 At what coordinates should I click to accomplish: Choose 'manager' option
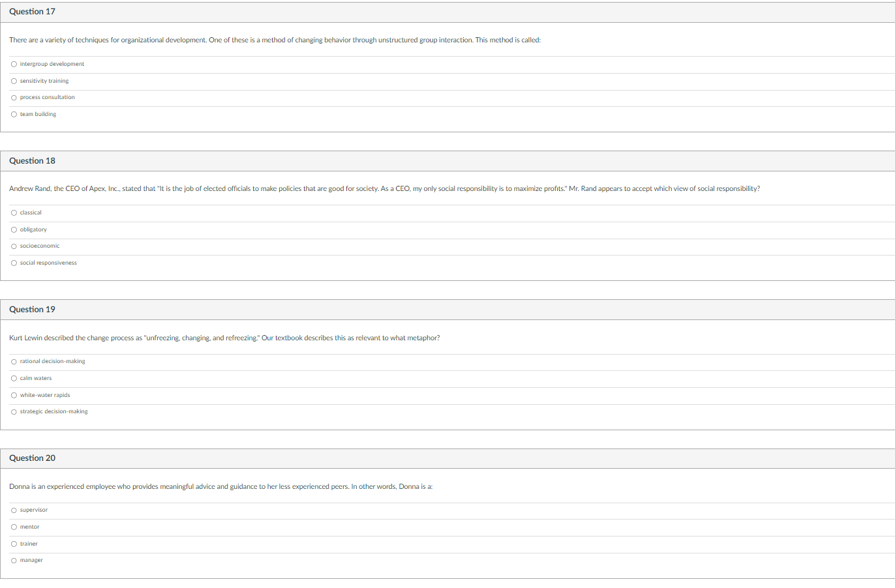click(x=14, y=560)
